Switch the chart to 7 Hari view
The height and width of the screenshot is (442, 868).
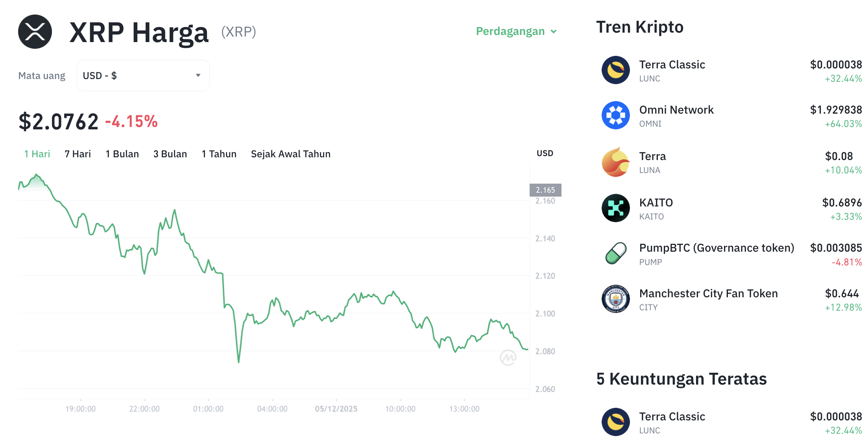coord(78,154)
